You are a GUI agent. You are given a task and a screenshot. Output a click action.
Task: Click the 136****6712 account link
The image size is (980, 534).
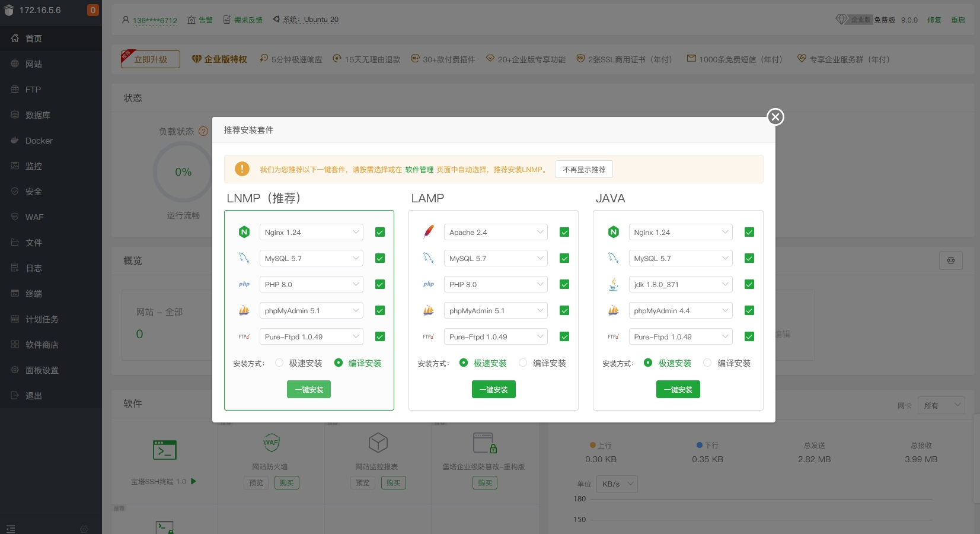155,20
